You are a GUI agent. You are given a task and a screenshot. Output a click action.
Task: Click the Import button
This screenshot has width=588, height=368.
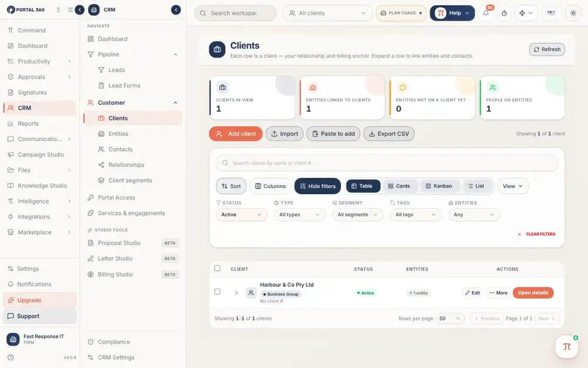285,134
